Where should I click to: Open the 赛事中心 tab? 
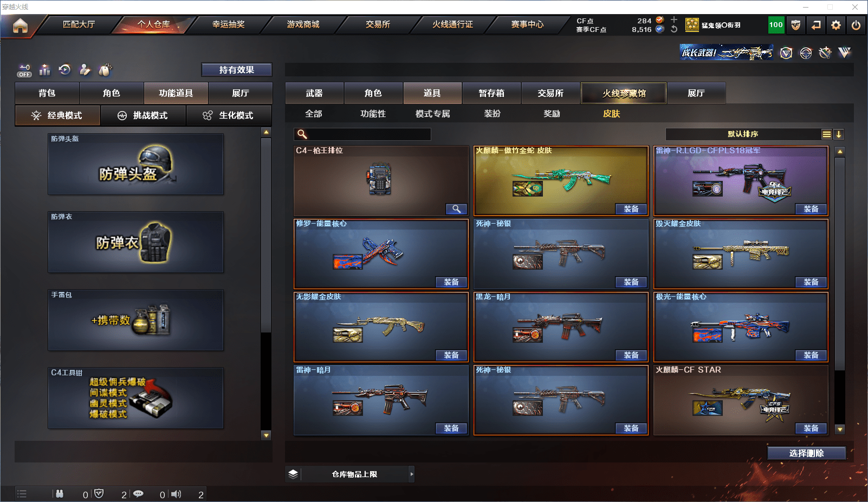pos(528,24)
